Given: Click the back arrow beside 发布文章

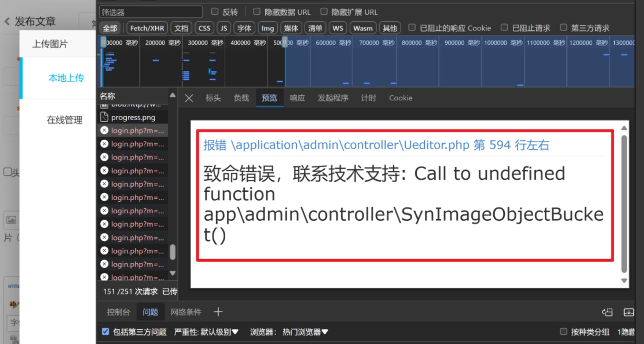Looking at the screenshot, I should pyautogui.click(x=6, y=22).
